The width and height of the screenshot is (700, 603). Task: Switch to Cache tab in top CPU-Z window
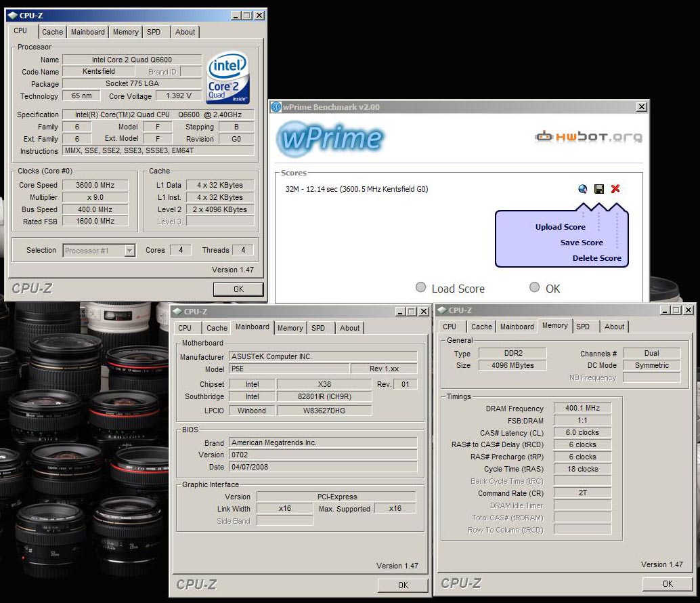click(x=52, y=32)
